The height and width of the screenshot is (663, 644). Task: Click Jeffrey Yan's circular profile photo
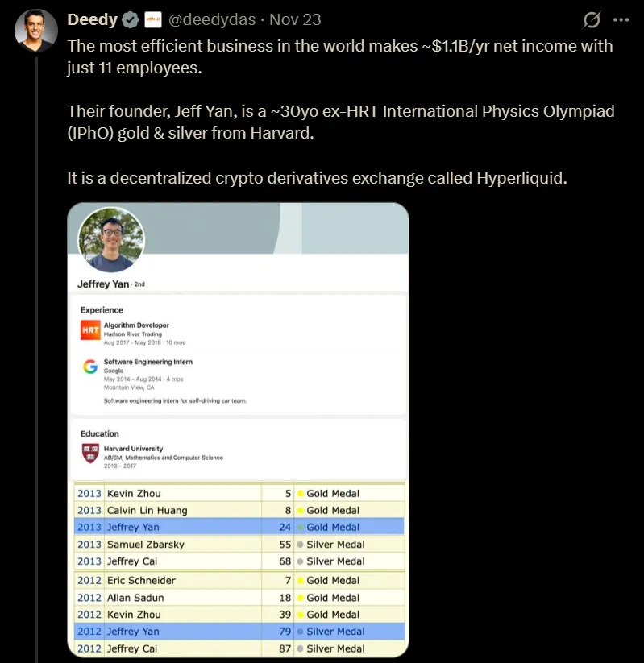110,238
